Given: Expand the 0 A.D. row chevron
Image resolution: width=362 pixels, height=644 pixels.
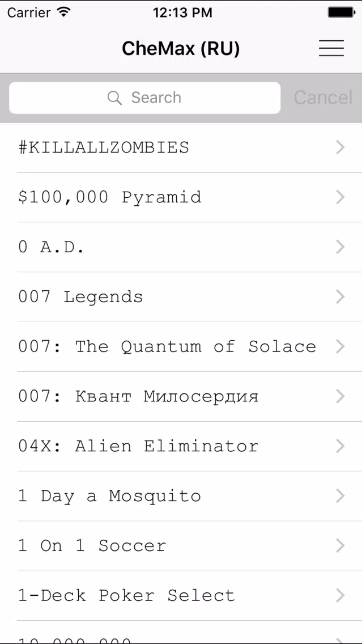Looking at the screenshot, I should click(x=340, y=247).
